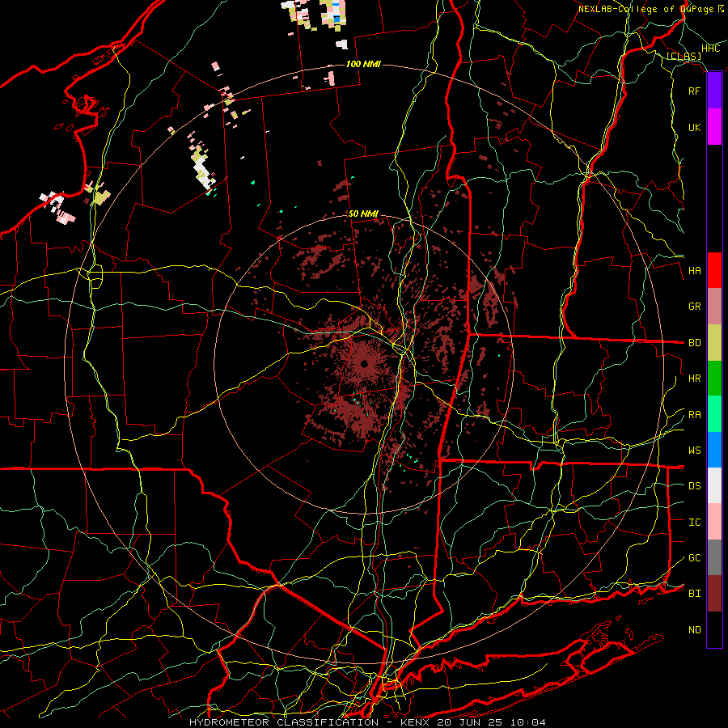Image resolution: width=728 pixels, height=728 pixels.
Task: Select the GR dusty pink legend swatch
Action: (714, 307)
